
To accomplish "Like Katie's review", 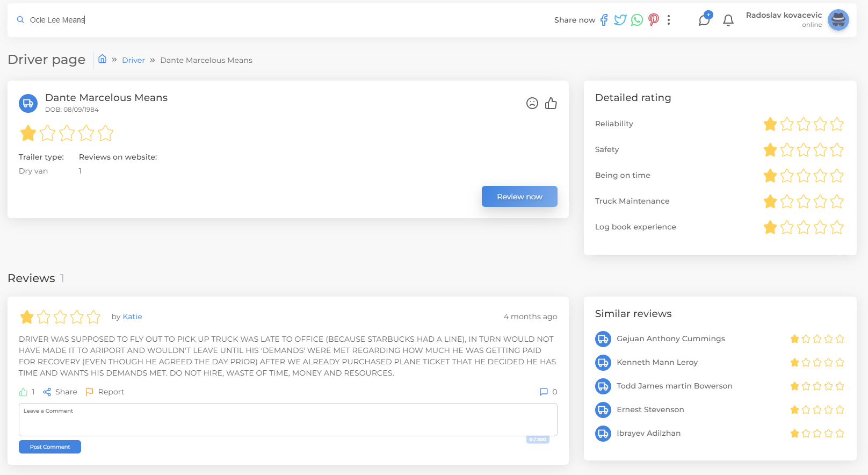I will point(24,392).
